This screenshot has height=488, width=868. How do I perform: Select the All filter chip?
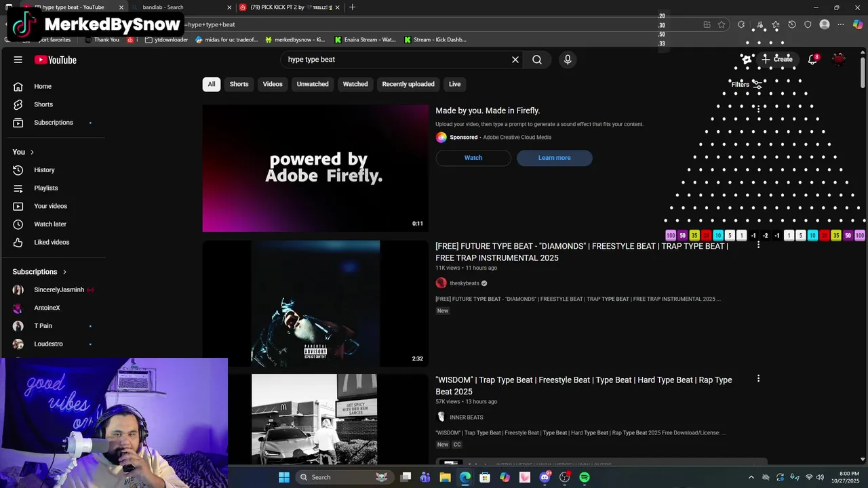point(212,84)
